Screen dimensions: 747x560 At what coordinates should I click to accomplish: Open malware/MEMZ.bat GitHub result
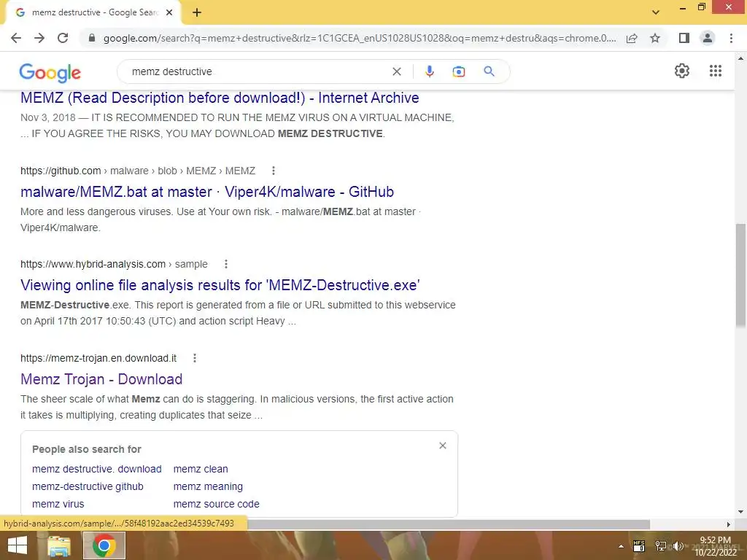(x=207, y=192)
